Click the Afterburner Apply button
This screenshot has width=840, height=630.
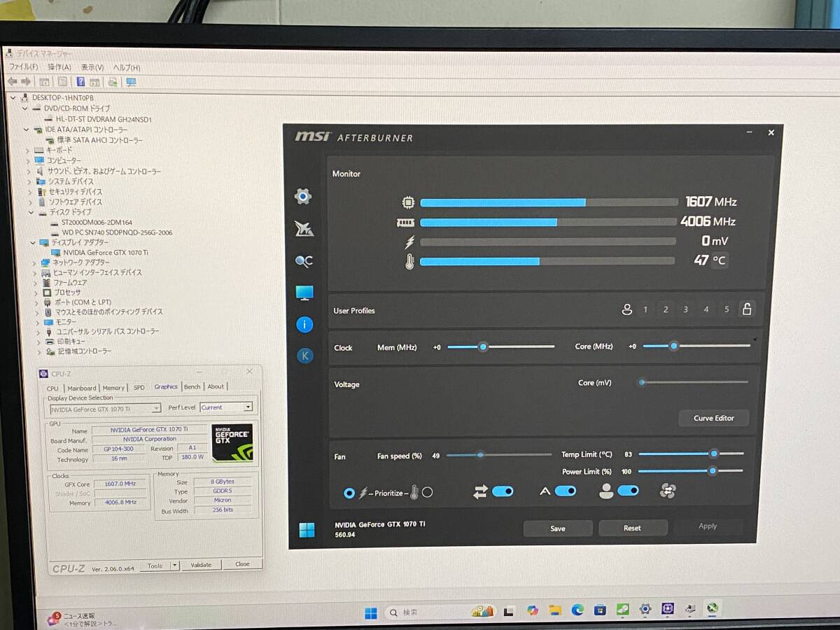click(708, 526)
